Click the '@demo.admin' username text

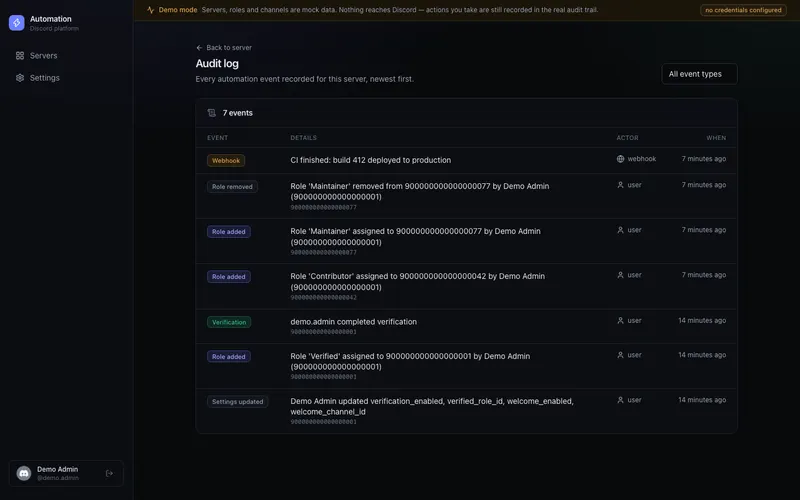pyautogui.click(x=58, y=478)
